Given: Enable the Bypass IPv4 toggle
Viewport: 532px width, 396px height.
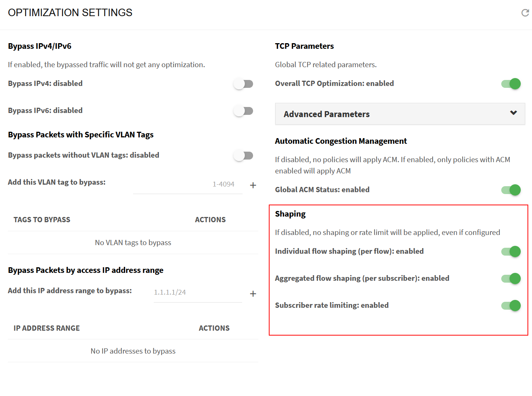Looking at the screenshot, I should coord(243,84).
